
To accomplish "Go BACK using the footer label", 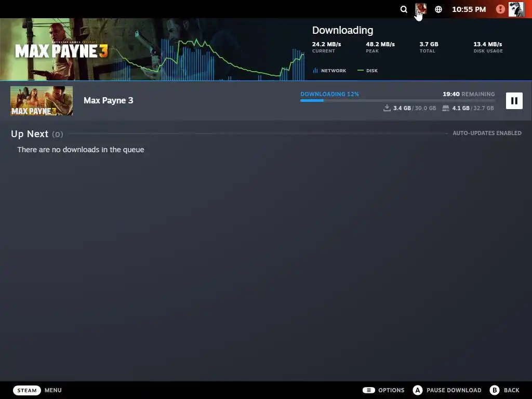I will 511,390.
